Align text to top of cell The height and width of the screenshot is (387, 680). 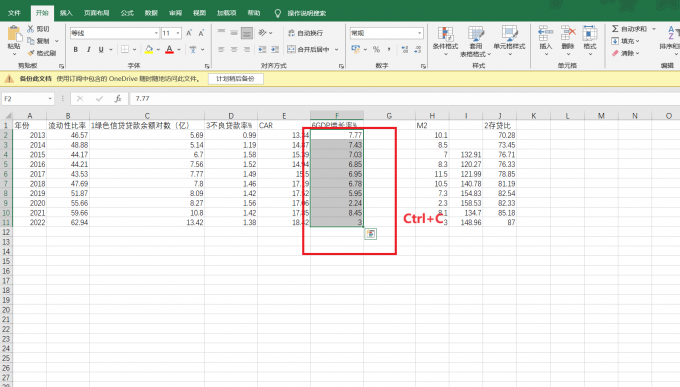221,33
